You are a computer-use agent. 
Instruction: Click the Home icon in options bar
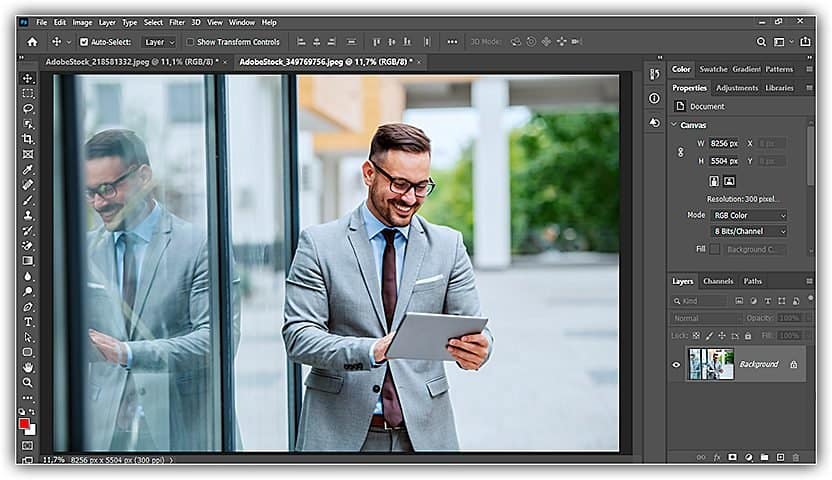[x=32, y=42]
